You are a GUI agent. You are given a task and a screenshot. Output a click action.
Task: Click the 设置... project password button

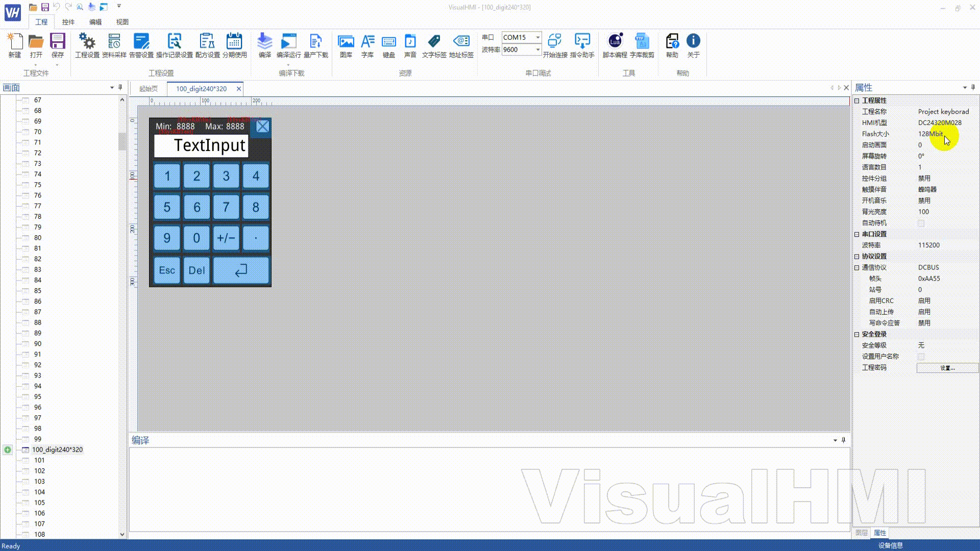click(x=947, y=368)
